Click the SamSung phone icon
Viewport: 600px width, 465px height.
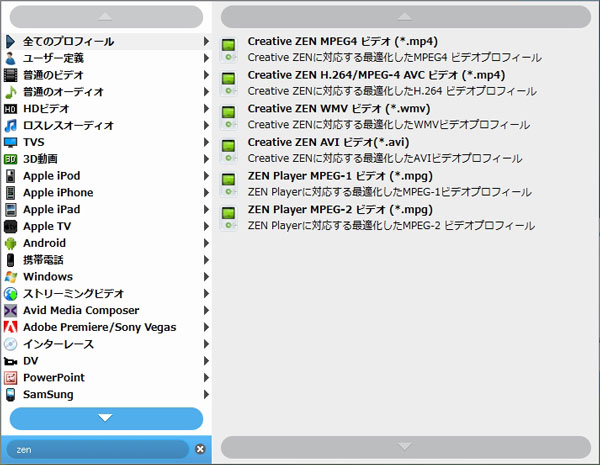pos(11,395)
